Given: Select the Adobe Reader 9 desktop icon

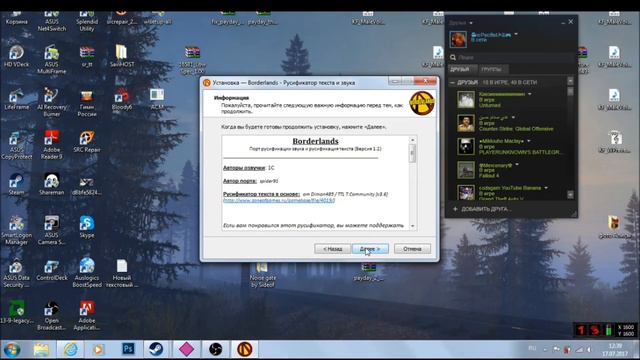Looking at the screenshot, I should pos(51,145).
